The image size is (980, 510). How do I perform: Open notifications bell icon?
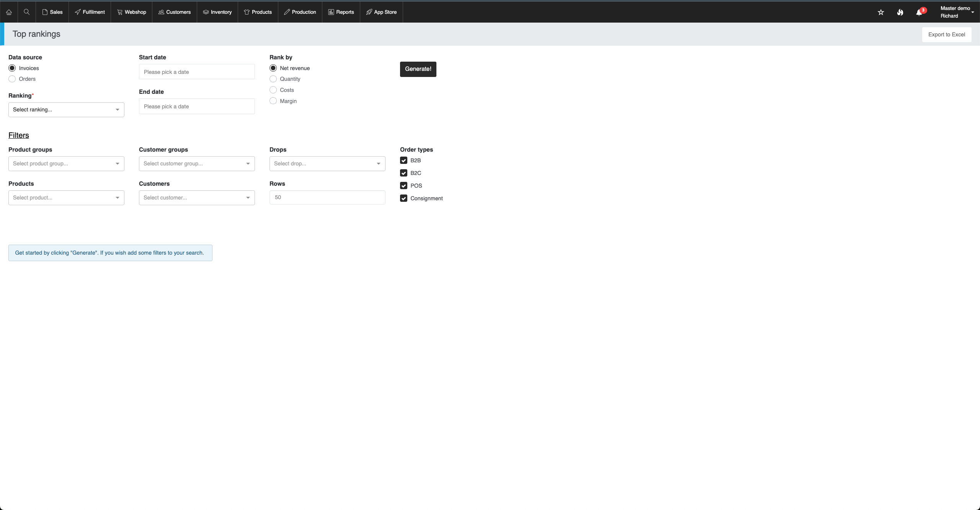pyautogui.click(x=919, y=13)
